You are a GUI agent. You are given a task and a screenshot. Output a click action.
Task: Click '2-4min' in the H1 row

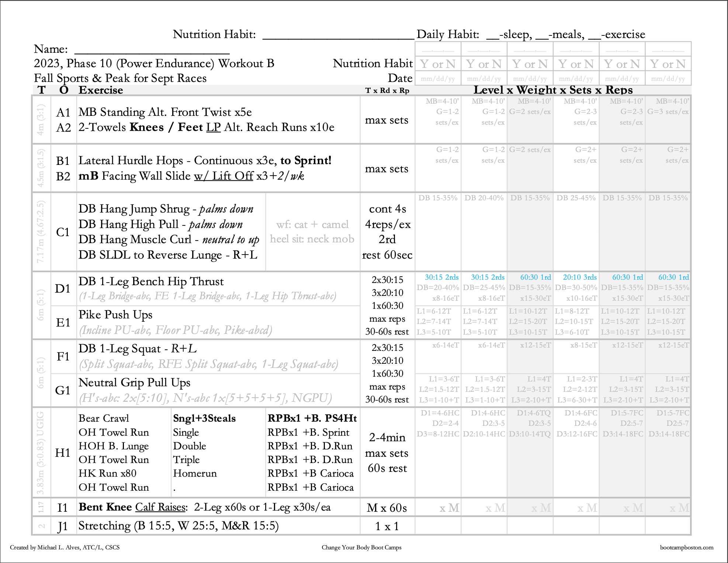(387, 438)
